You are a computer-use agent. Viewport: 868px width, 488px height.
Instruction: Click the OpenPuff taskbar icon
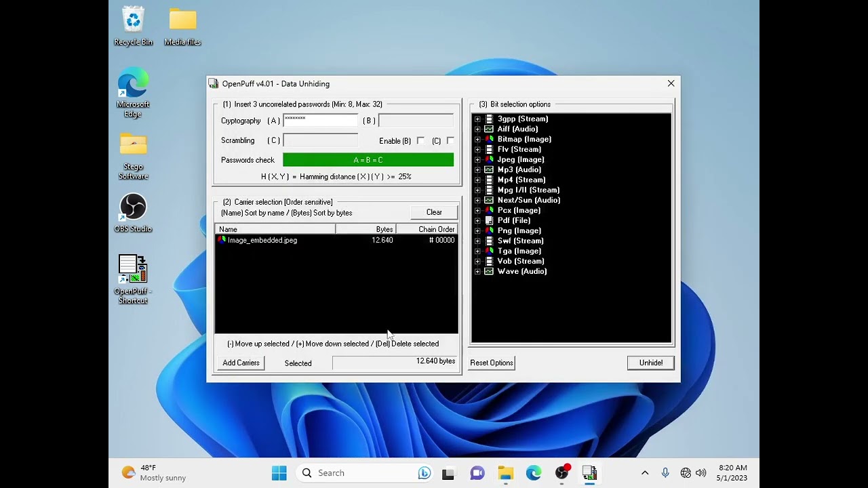589,473
